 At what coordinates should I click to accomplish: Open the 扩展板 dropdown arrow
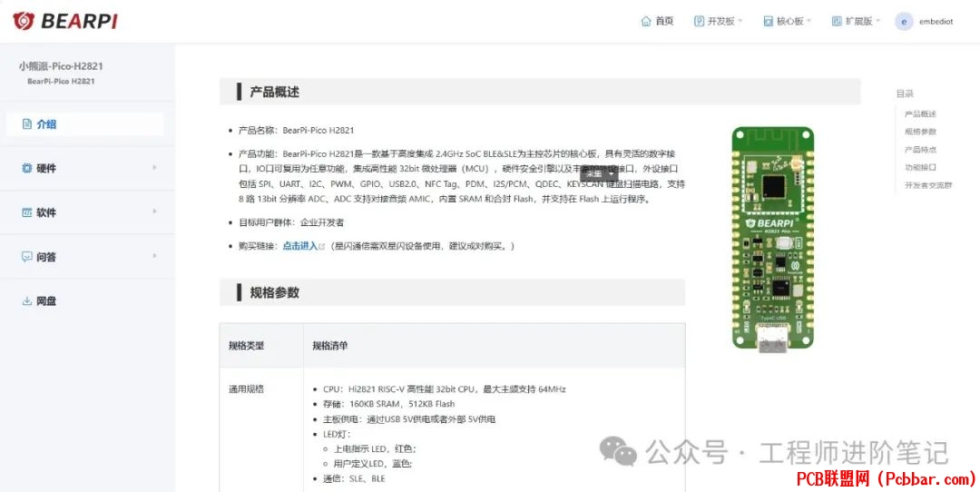tap(877, 21)
